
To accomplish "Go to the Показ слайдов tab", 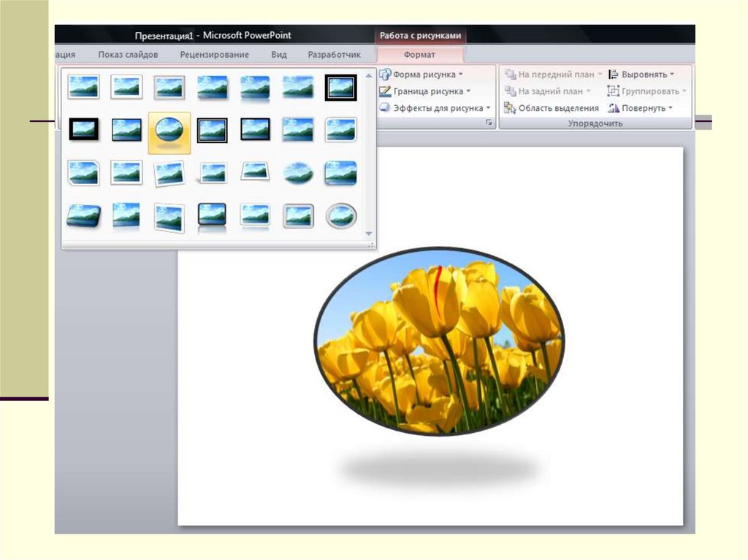I will click(128, 55).
